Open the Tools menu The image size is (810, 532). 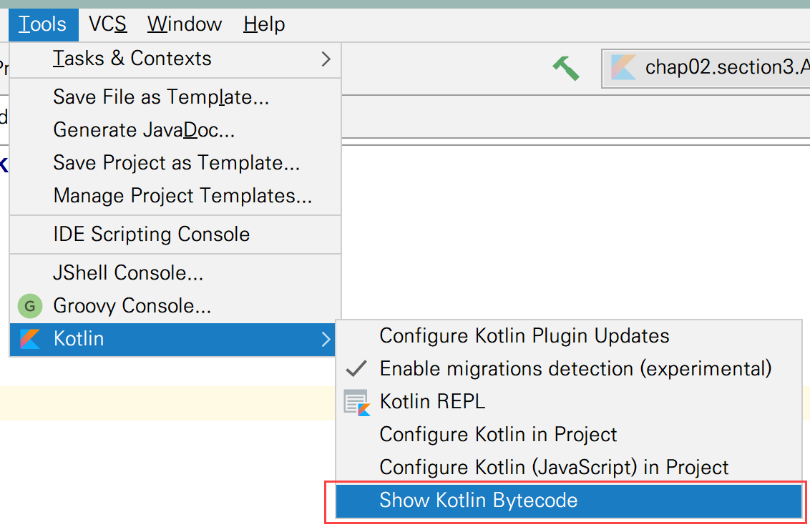pyautogui.click(x=43, y=24)
